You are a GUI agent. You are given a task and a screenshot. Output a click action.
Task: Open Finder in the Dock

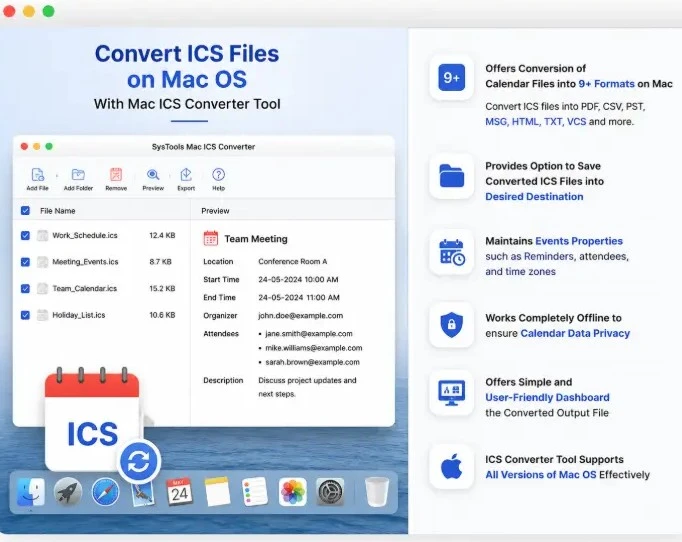point(30,492)
